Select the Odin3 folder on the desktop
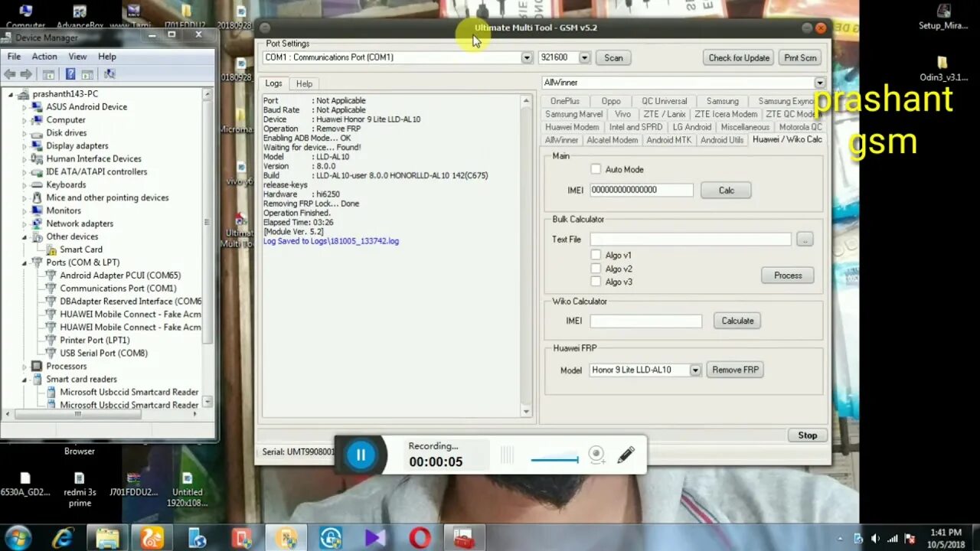 [943, 68]
